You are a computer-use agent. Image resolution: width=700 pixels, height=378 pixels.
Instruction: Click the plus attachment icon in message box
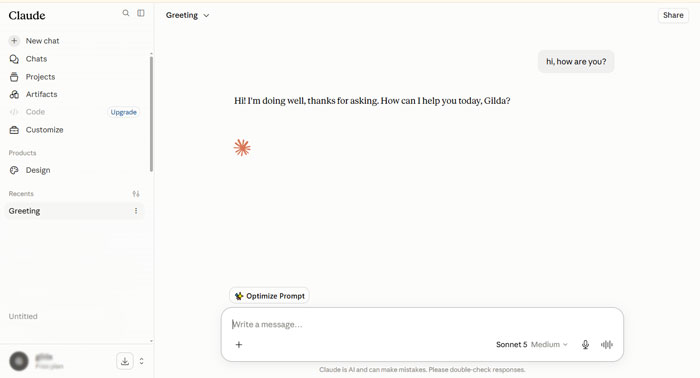[x=239, y=345]
